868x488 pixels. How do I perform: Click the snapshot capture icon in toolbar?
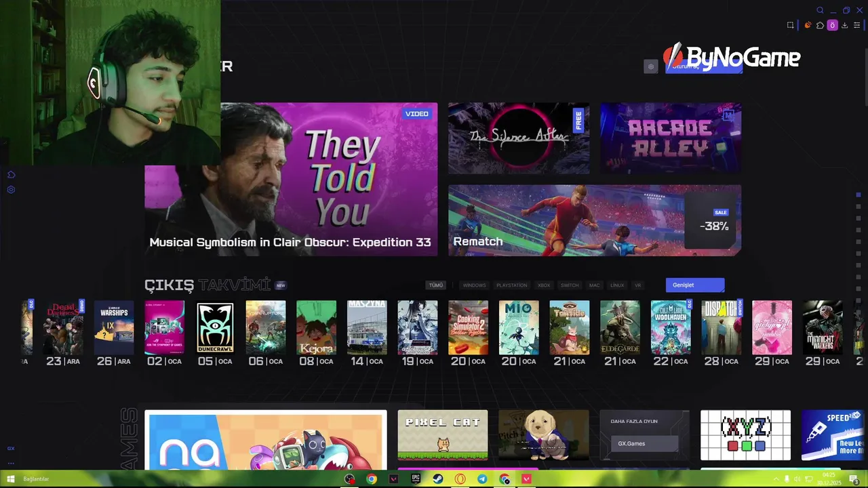[x=790, y=25]
